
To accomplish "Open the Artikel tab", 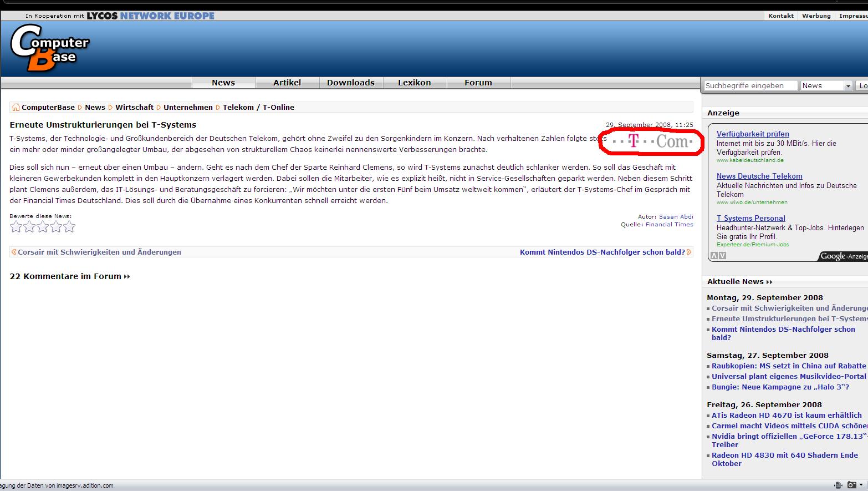I will coord(287,83).
